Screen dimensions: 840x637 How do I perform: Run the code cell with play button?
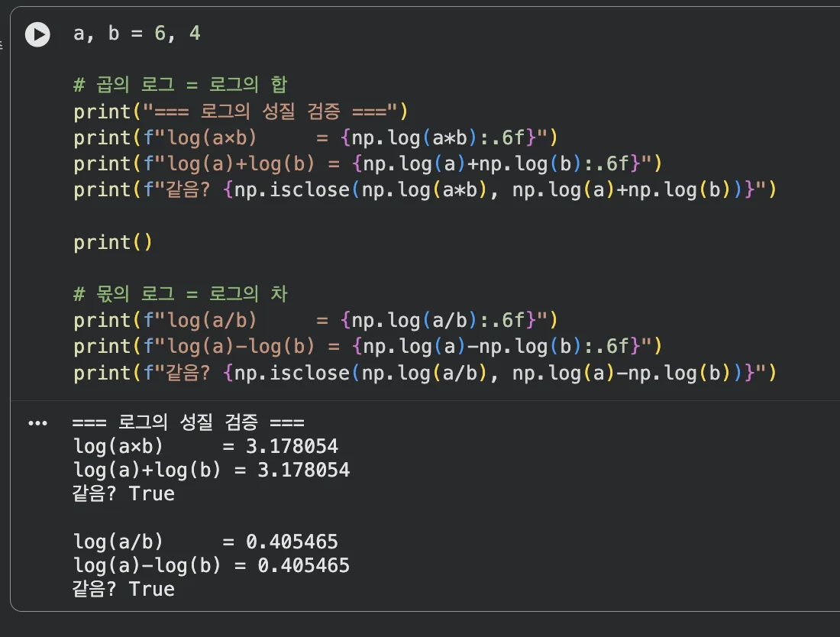[37, 34]
